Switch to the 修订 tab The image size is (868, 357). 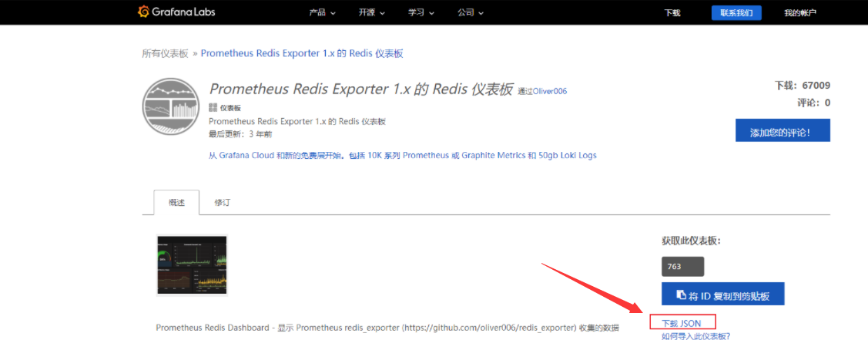point(222,202)
